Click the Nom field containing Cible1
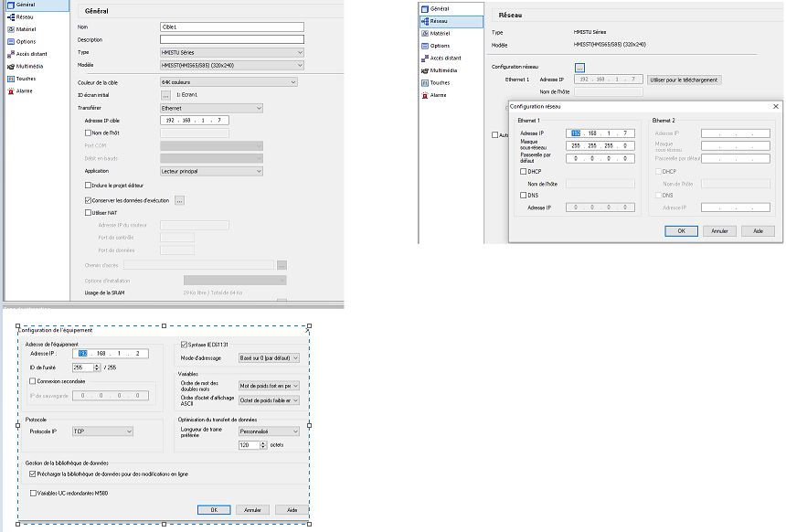The width and height of the screenshot is (786, 532). click(230, 27)
